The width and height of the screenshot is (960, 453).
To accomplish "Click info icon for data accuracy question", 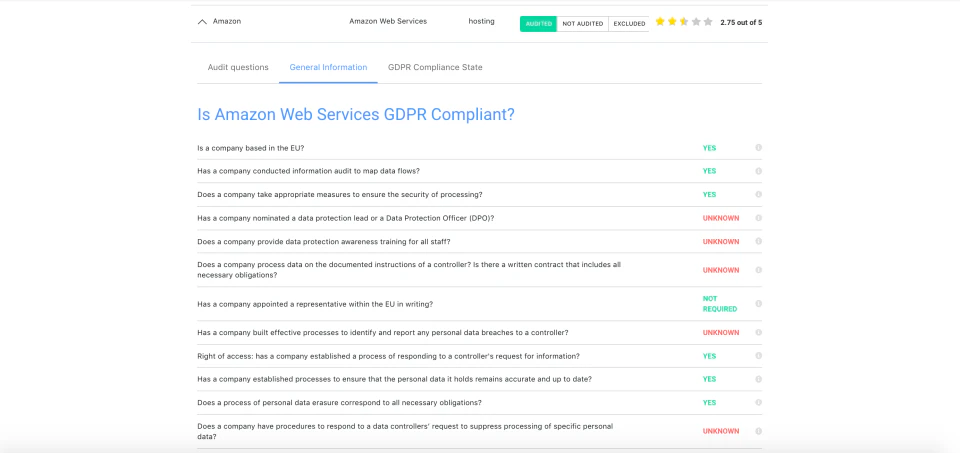I will pos(758,380).
